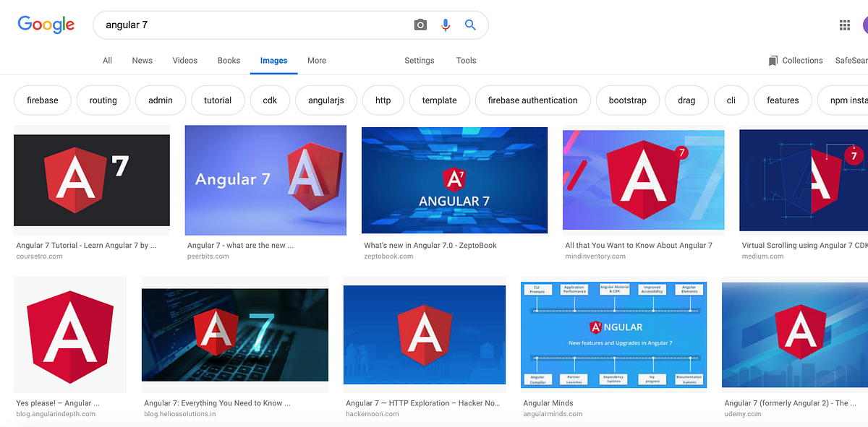Click the Google logo
Viewport: 868px width, 427px height.
pos(46,24)
